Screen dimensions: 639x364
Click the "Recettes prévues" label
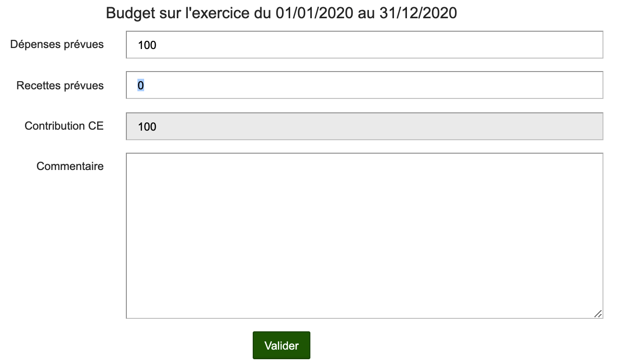[60, 85]
